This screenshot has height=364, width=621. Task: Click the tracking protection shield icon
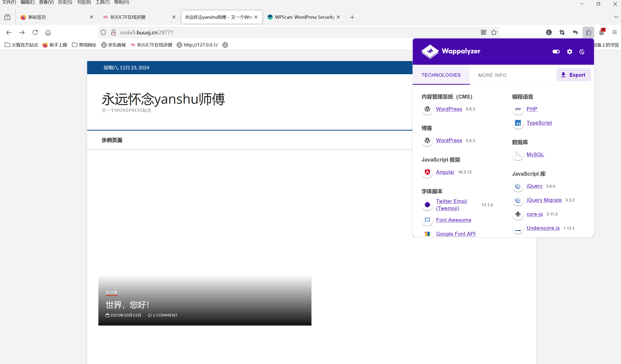click(x=103, y=32)
